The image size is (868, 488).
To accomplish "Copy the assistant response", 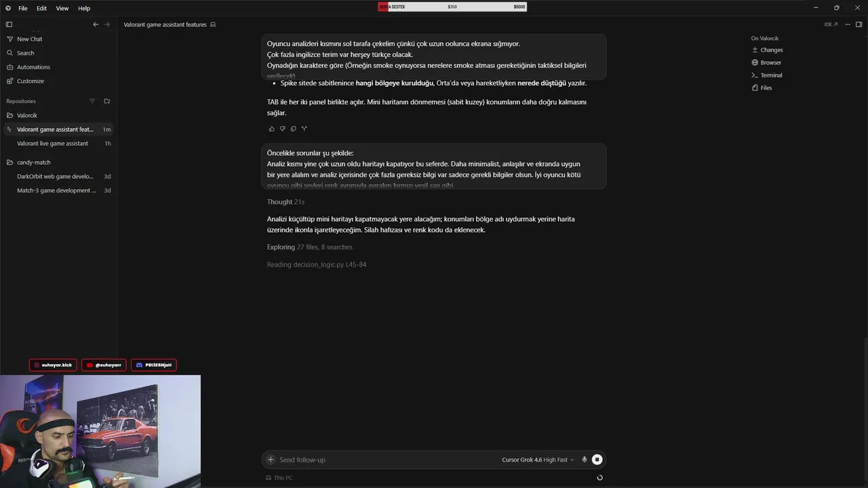I will (294, 129).
